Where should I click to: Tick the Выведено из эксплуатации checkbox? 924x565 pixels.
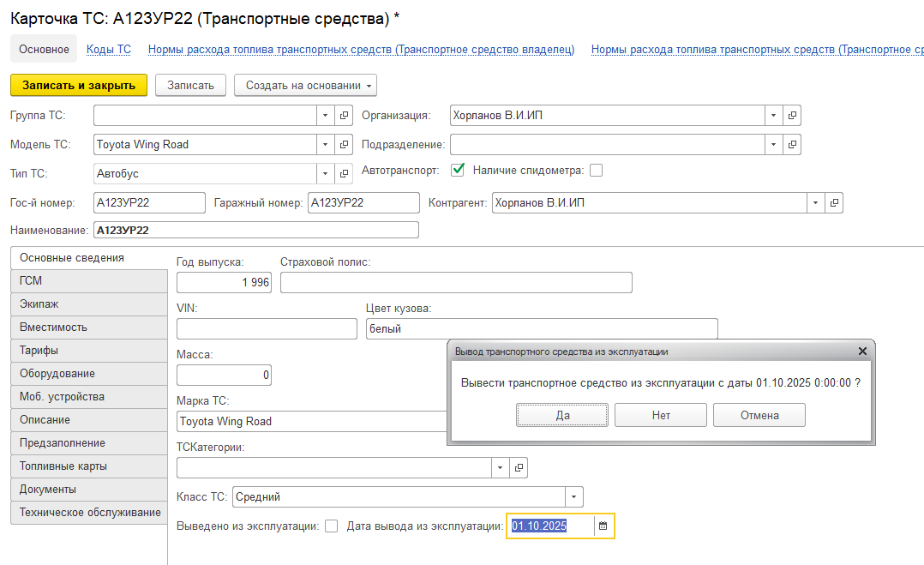[332, 526]
